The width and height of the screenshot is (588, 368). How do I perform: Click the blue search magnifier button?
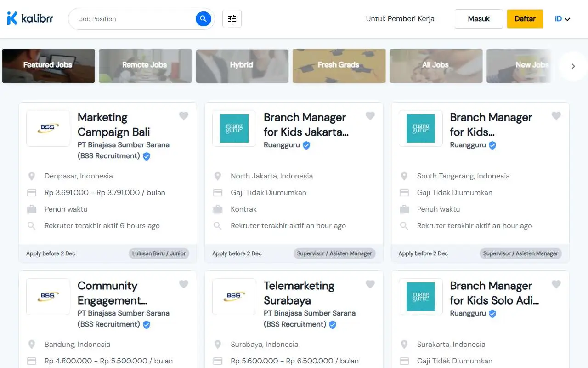coord(203,19)
